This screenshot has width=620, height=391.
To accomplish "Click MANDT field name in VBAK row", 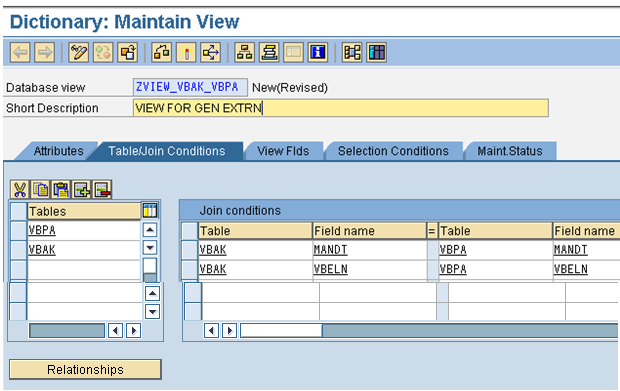I will click(369, 250).
